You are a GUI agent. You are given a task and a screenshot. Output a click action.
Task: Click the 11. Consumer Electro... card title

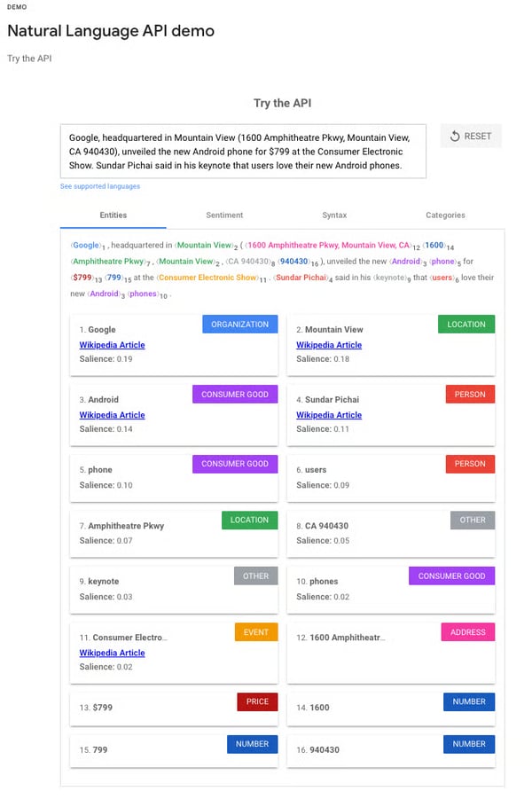123,638
